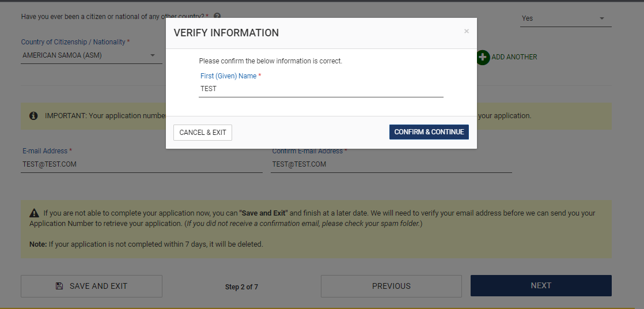Click the Step 2 of 7 indicator
This screenshot has width=644, height=309.
[x=241, y=287]
